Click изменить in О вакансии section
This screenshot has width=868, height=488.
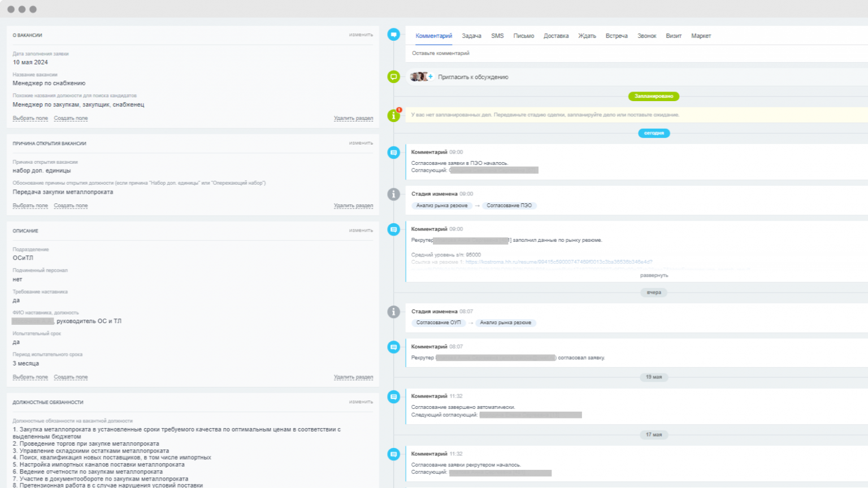click(361, 35)
